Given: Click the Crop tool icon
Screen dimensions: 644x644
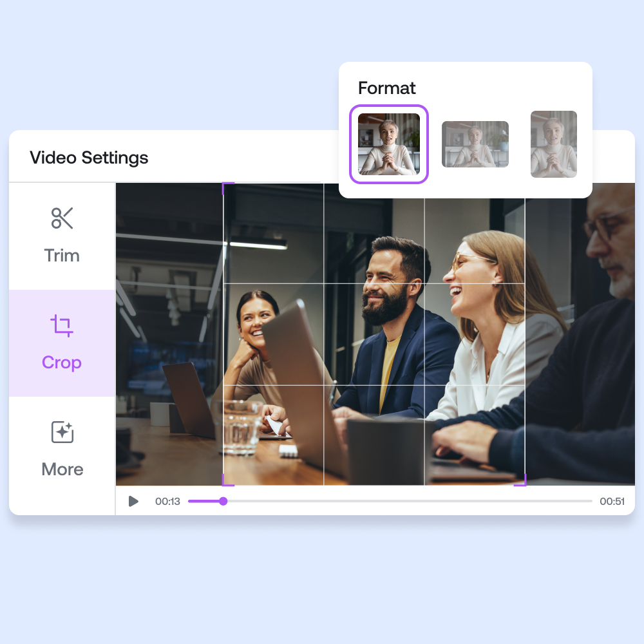Looking at the screenshot, I should click(x=62, y=326).
